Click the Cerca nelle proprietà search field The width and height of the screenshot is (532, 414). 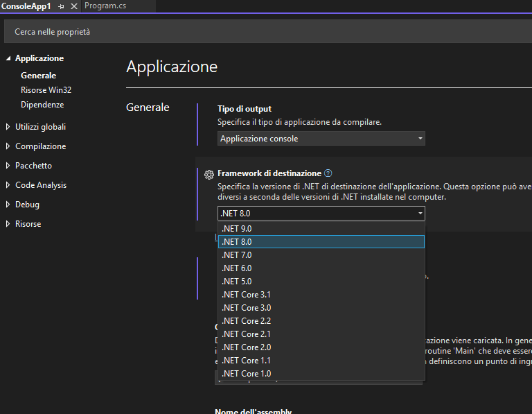263,32
